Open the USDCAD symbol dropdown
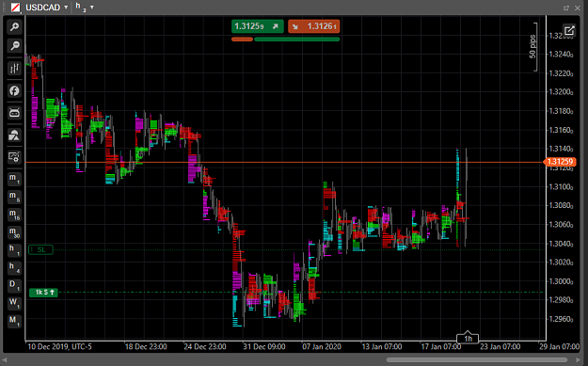Image resolution: width=588 pixels, height=366 pixels. (66, 8)
